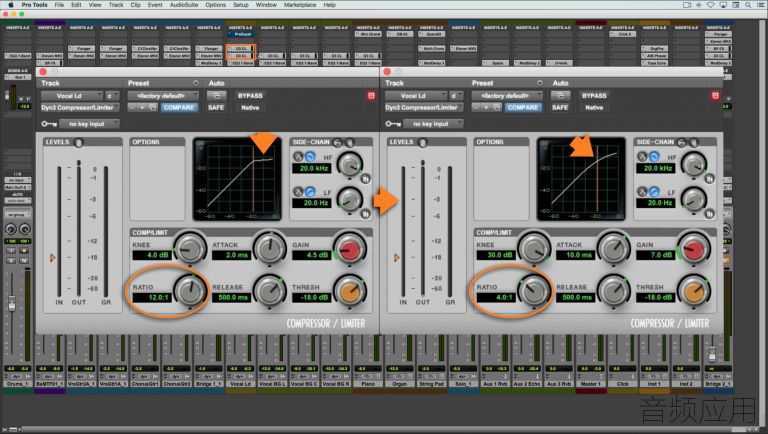
Task: Open the File menu
Action: click(59, 4)
